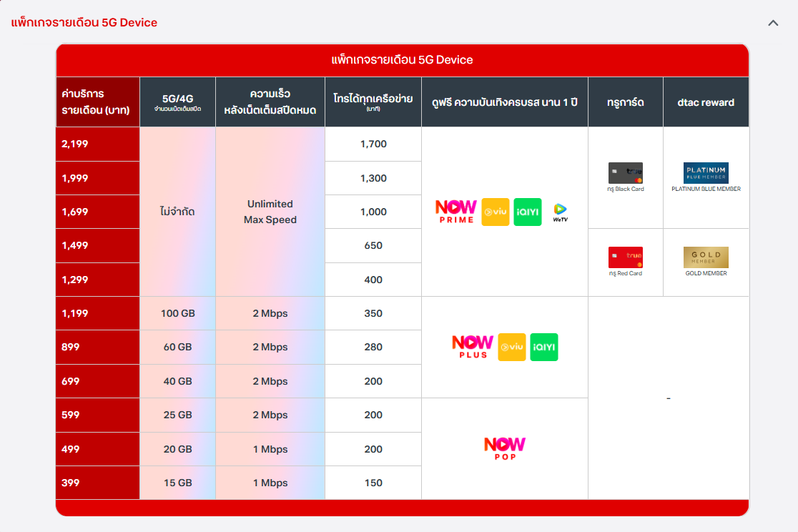The image size is (798, 532).
Task: Click the Gold Member badge
Action: coord(706,257)
